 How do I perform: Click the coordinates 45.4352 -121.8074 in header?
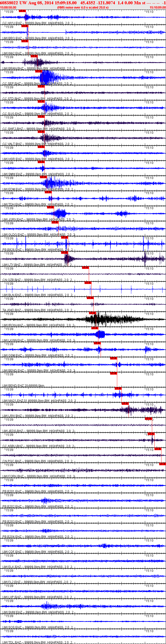[98, 3]
